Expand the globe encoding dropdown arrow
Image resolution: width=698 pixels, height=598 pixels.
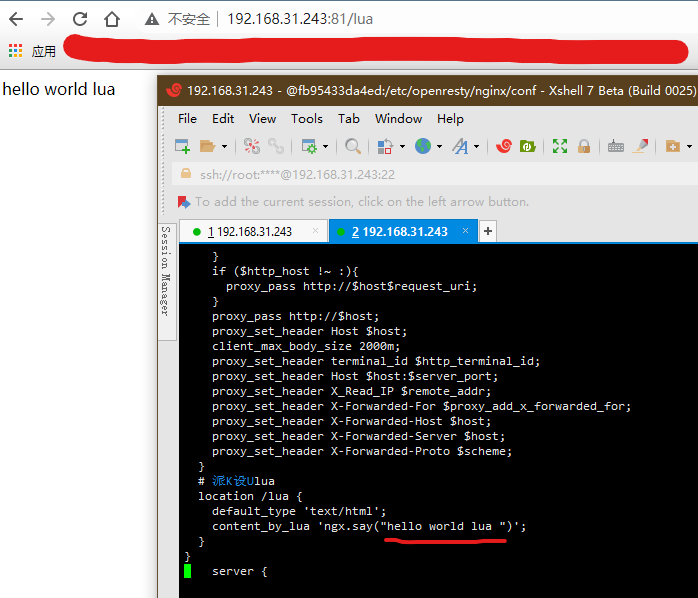[x=439, y=146]
